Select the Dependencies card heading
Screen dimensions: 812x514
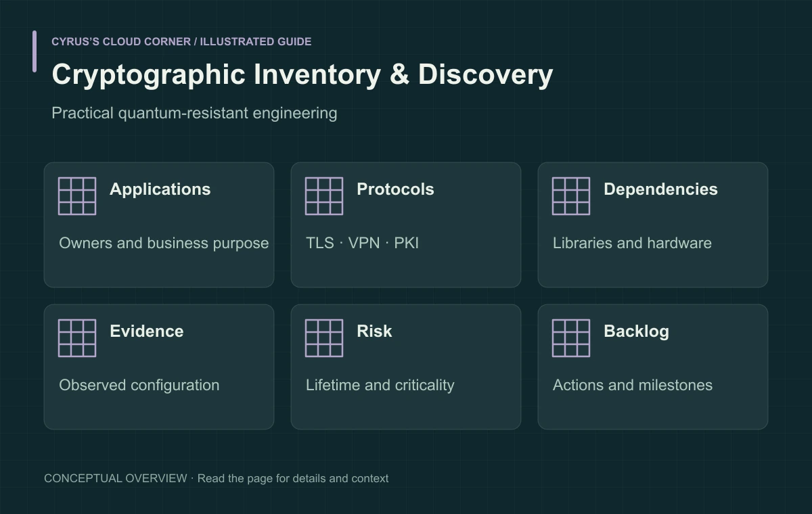click(x=660, y=189)
